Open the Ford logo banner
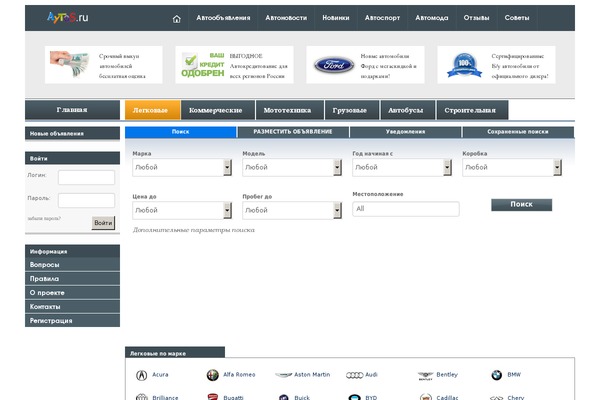Screen dimensions: 600x400 click(334, 65)
